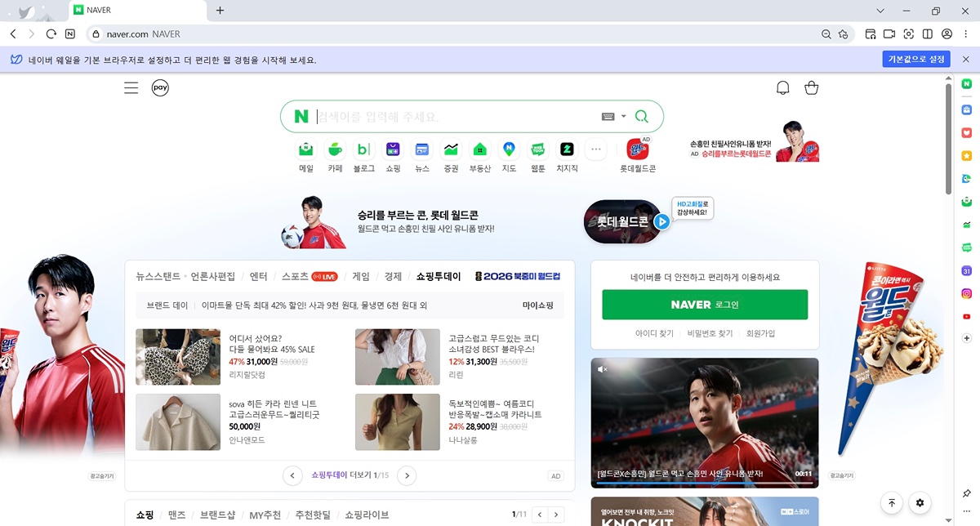Open the 리린 white blouse thumbnail

(x=398, y=357)
